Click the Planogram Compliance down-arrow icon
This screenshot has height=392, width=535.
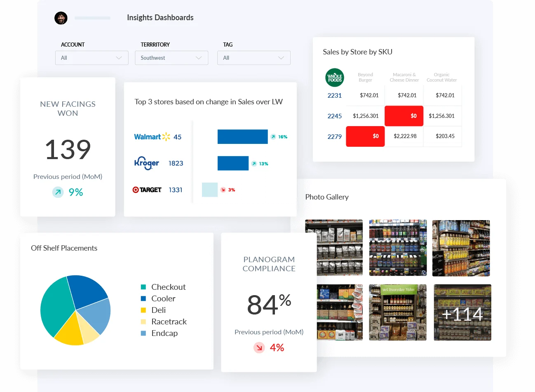pos(259,347)
